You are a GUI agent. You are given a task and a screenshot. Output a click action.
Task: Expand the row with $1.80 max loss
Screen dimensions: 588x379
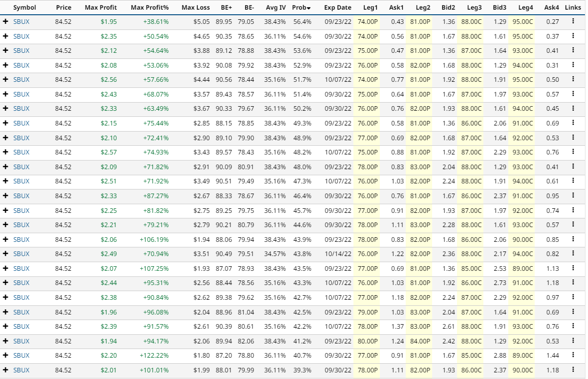point(5,356)
